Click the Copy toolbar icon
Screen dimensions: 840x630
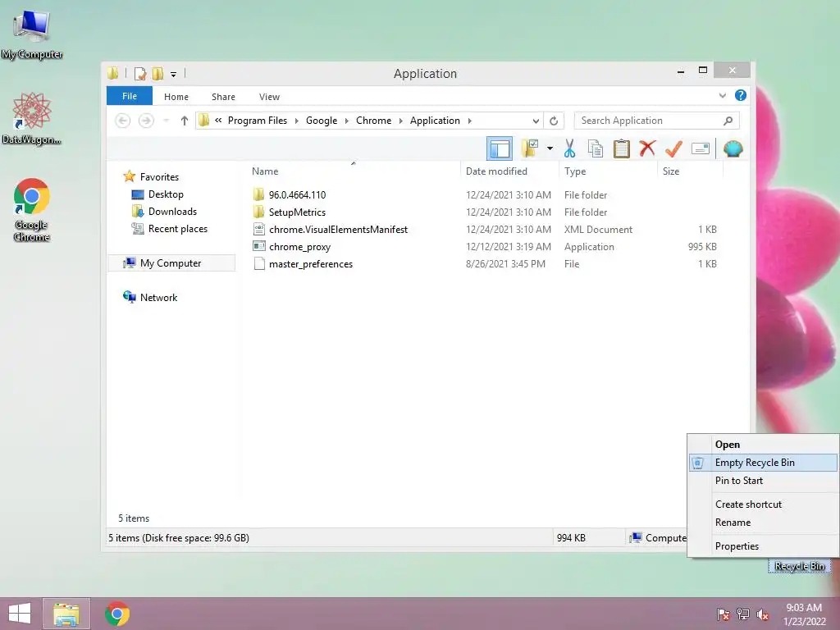596,148
